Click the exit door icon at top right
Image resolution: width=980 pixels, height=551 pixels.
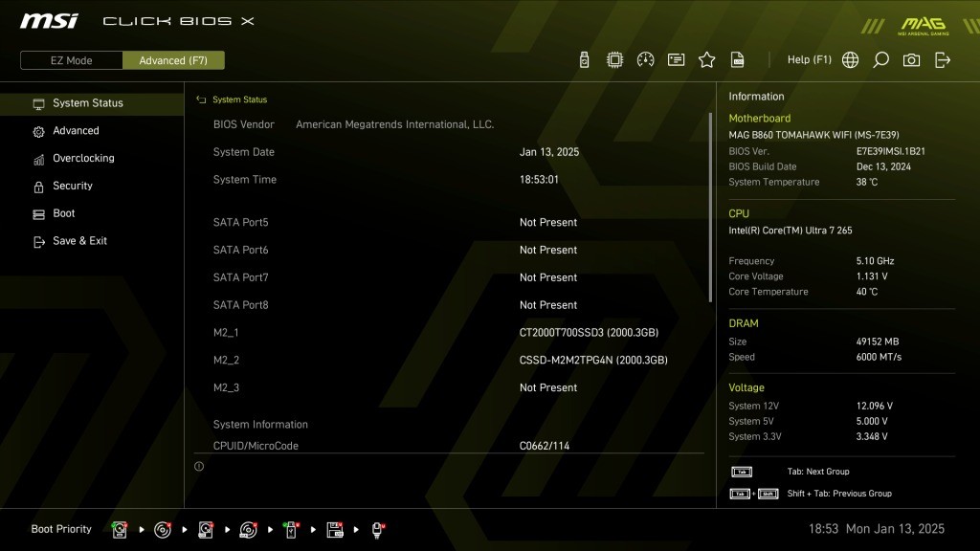[x=943, y=60]
